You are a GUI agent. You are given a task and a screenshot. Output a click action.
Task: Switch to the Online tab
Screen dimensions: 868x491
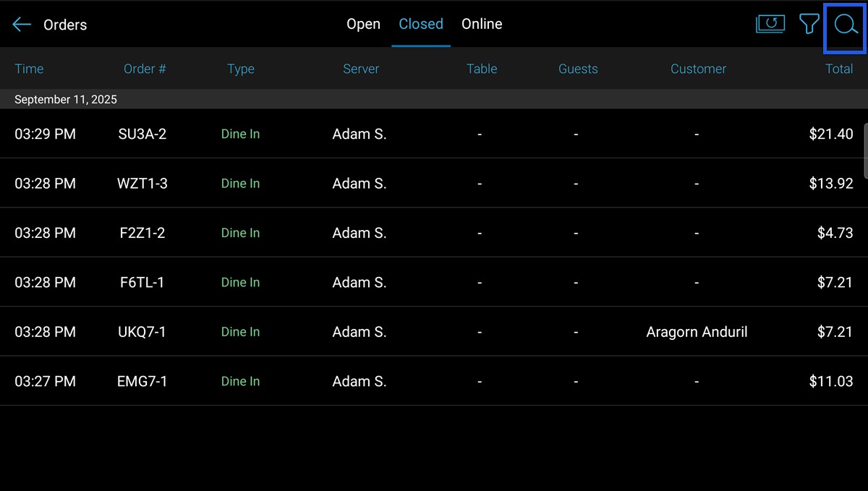(x=482, y=24)
